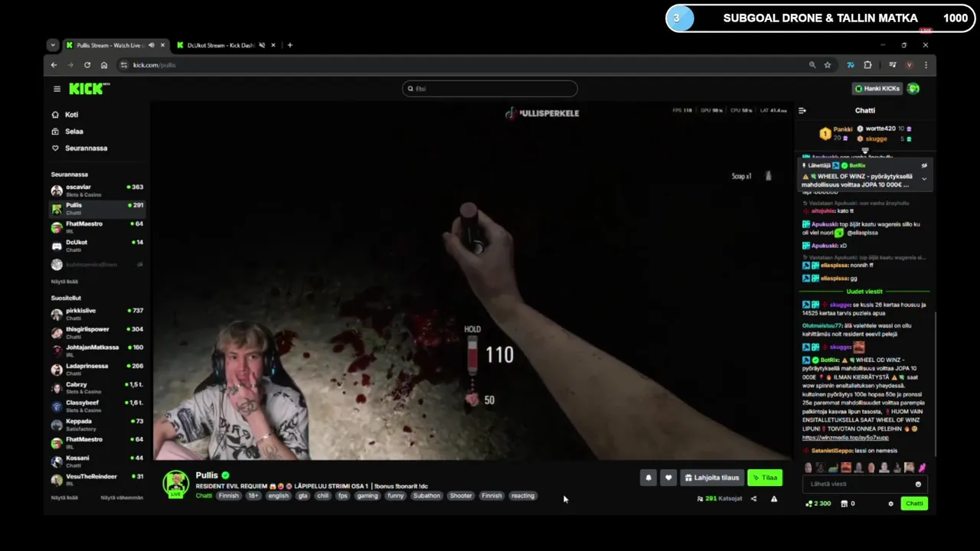Open oscaviar channel in sidebar
Screen dimensions: 980x551
click(x=97, y=191)
